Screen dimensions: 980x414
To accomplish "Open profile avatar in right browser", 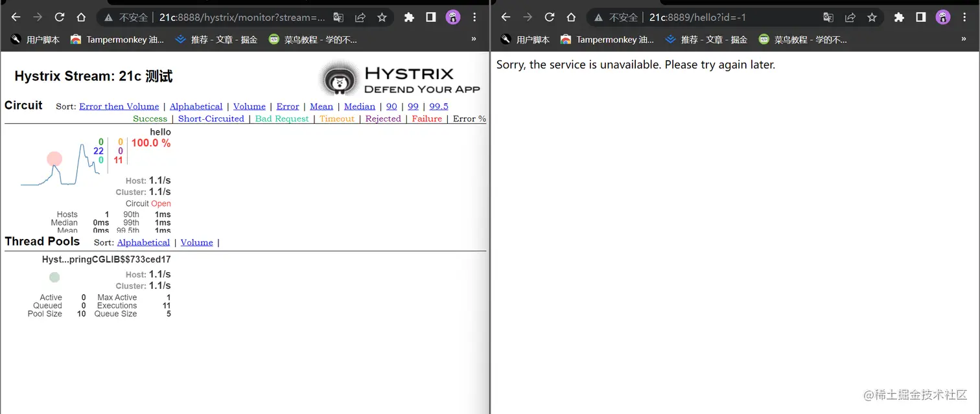I will tap(943, 17).
